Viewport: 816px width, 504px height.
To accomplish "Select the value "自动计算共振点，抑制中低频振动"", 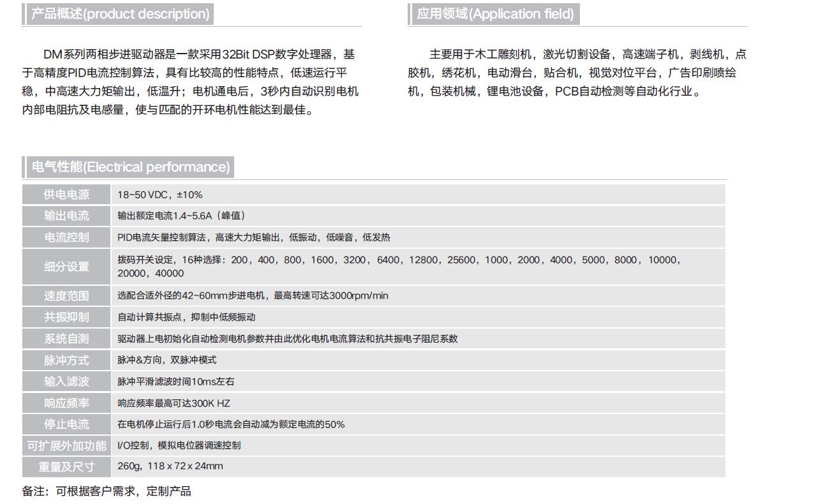I will pos(186,317).
